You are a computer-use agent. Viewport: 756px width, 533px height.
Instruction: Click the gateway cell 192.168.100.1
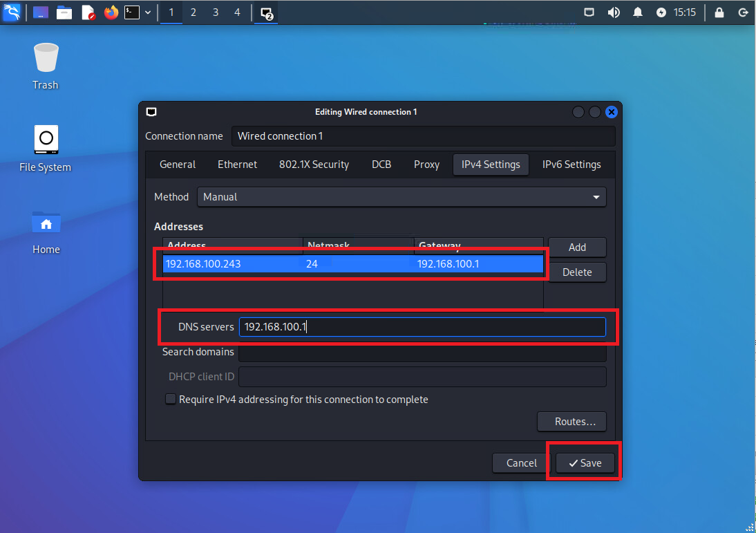tap(479, 264)
